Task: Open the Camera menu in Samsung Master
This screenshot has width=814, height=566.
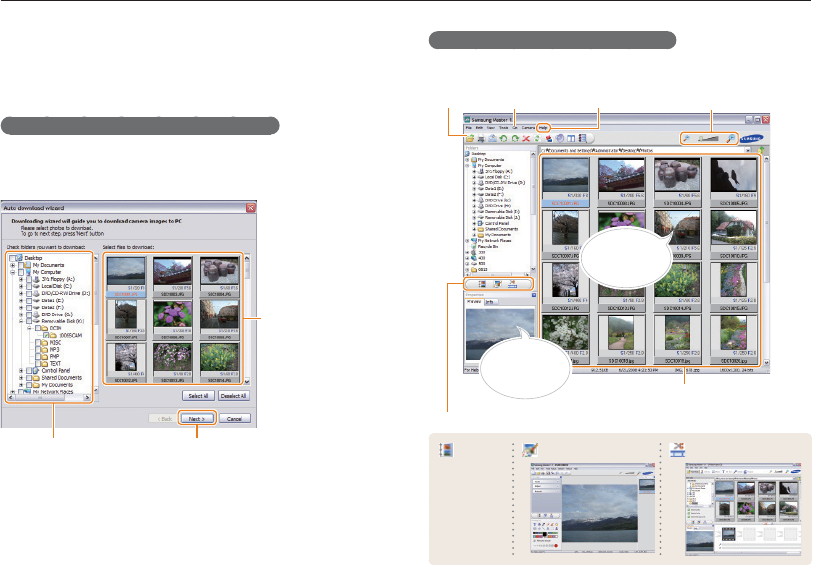Action: (528, 128)
